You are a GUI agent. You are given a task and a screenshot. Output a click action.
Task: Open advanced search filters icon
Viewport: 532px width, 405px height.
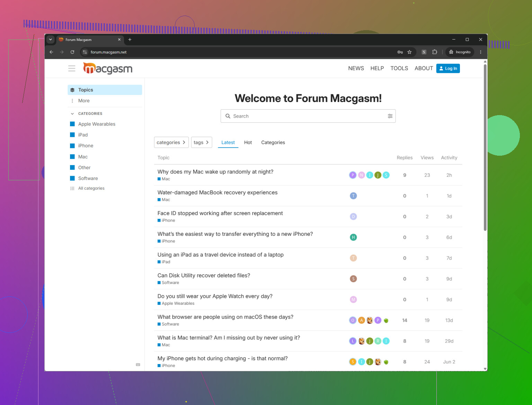[390, 116]
